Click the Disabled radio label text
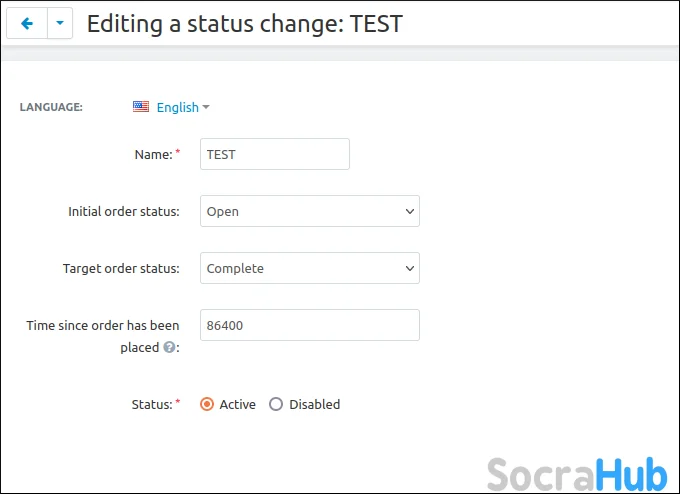The height and width of the screenshot is (494, 680). [315, 404]
